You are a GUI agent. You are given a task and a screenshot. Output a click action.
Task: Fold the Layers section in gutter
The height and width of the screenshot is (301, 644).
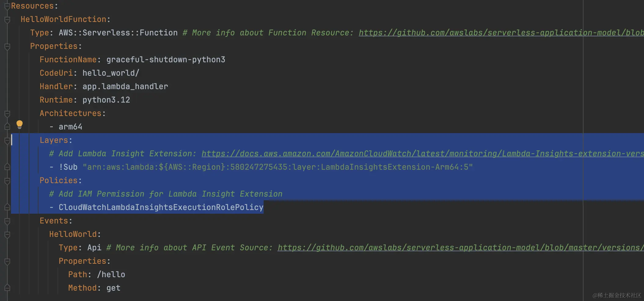(x=7, y=140)
